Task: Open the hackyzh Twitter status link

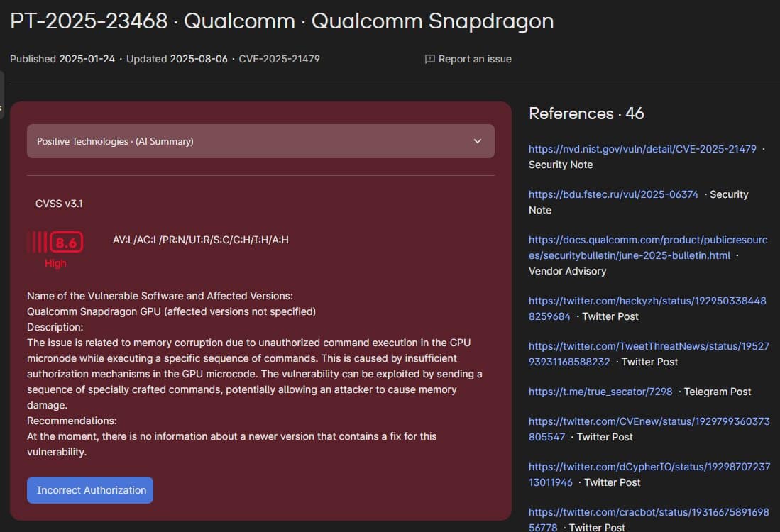Action: click(x=647, y=309)
